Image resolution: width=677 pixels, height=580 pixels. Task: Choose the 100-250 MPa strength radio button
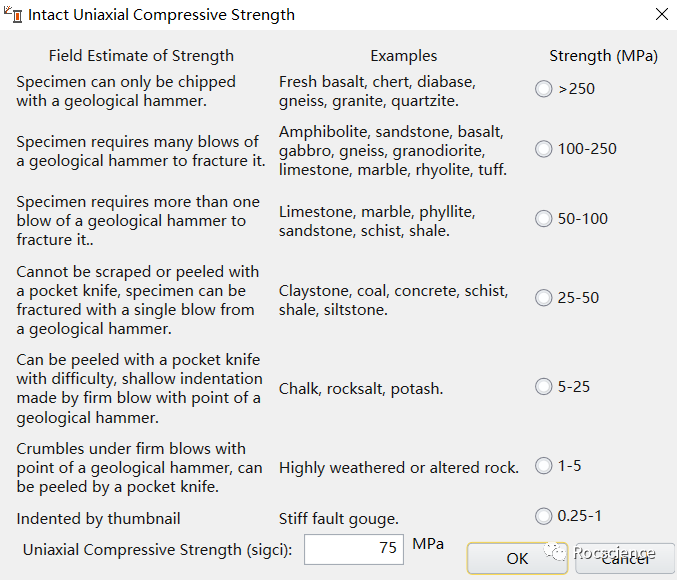544,149
